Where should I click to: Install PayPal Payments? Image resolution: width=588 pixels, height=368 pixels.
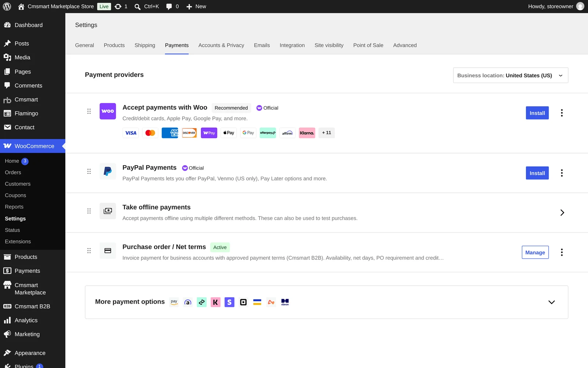coord(537,173)
